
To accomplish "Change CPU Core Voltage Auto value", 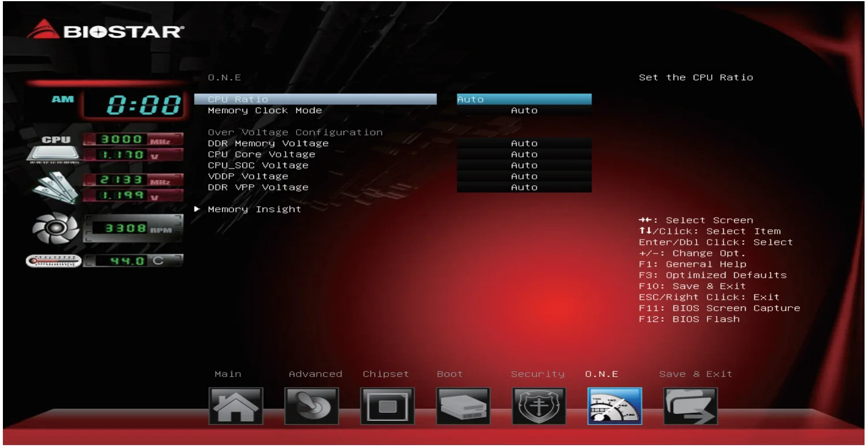I will point(524,154).
